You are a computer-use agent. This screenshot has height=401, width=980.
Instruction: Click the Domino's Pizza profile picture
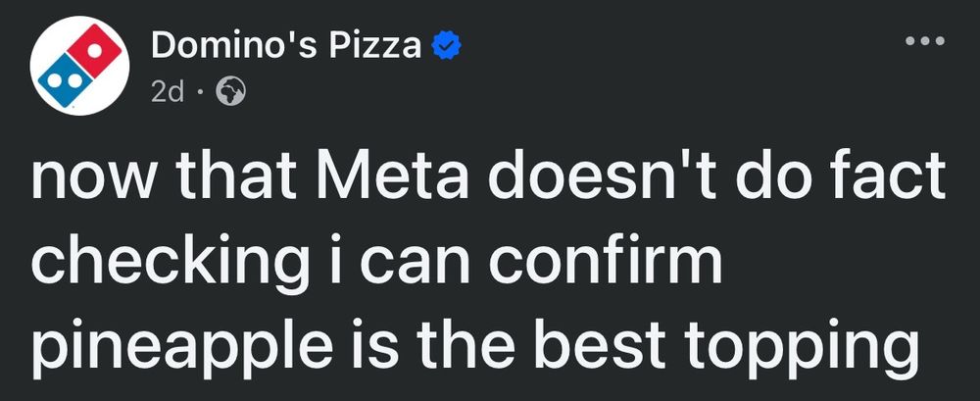pos(80,68)
